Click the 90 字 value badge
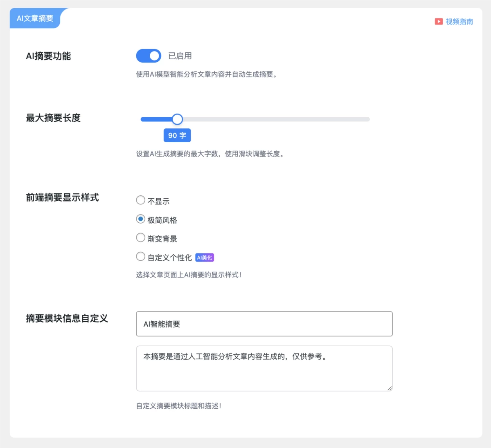491x448 pixels. (x=177, y=135)
